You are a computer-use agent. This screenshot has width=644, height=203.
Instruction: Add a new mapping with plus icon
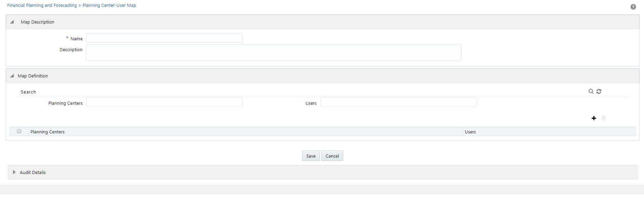click(594, 118)
